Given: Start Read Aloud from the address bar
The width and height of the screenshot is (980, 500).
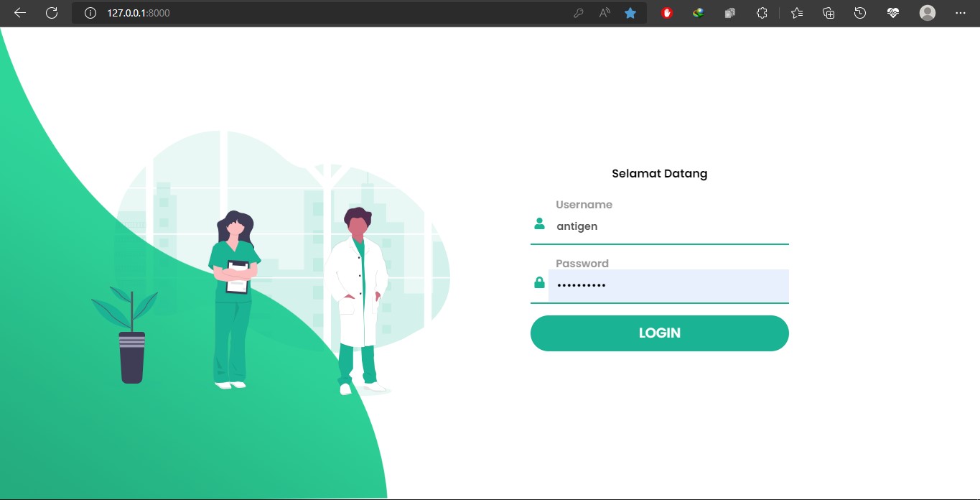Looking at the screenshot, I should [x=605, y=13].
